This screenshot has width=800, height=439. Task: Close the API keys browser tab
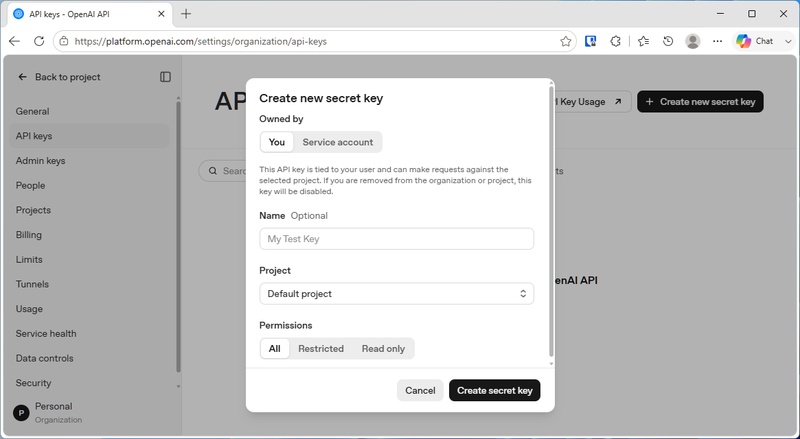coord(161,14)
